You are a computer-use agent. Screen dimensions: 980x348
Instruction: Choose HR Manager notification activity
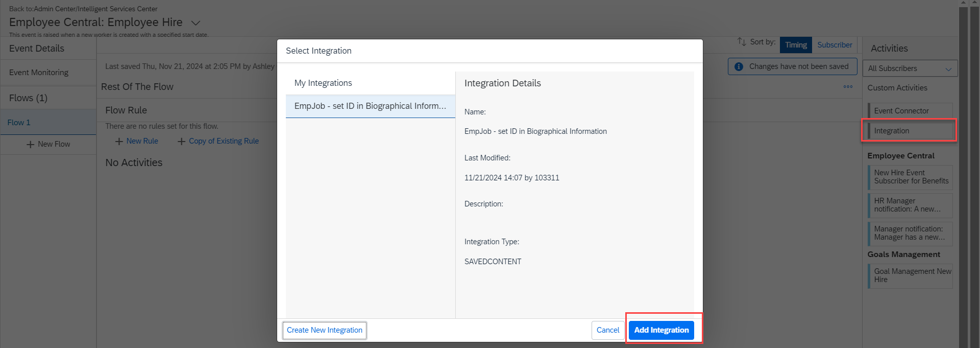click(x=910, y=205)
